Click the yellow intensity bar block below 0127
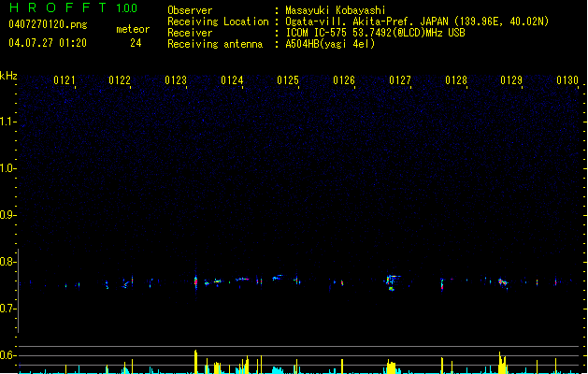 (x=391, y=367)
